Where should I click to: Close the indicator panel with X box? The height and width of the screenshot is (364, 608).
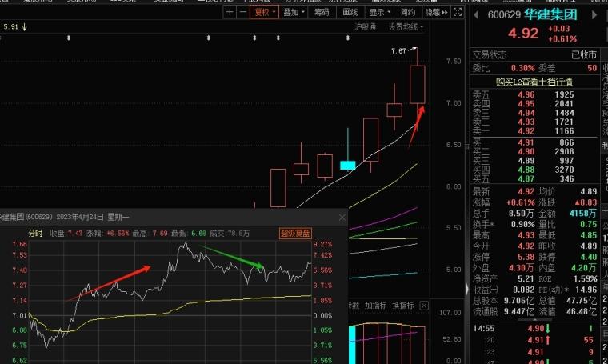(x=424, y=306)
